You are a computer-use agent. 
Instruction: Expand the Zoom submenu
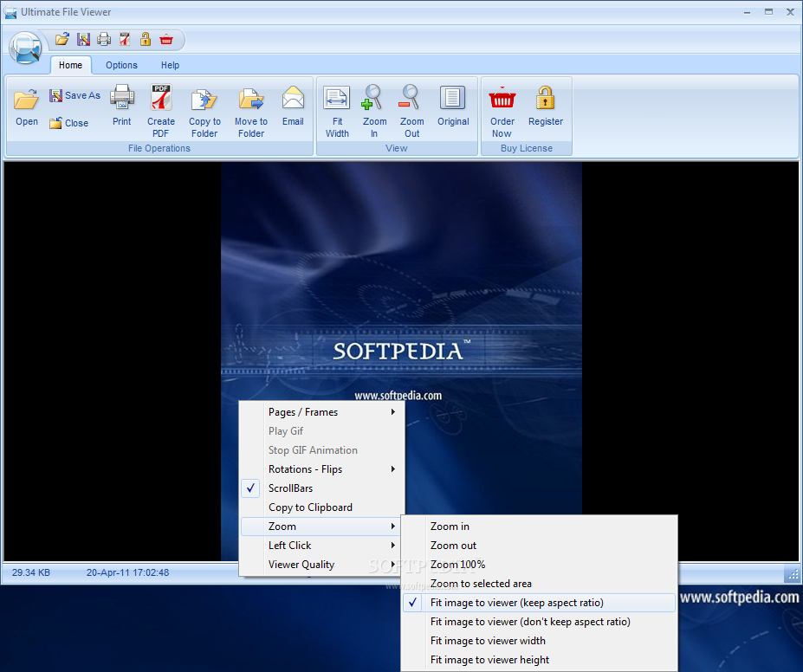(322, 527)
